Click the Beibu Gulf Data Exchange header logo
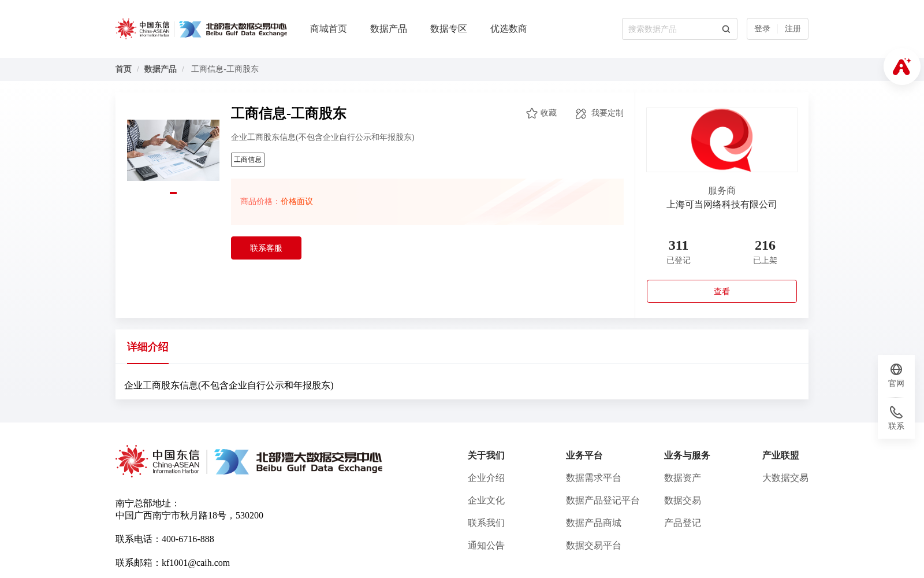The height and width of the screenshot is (578, 924). click(x=233, y=29)
